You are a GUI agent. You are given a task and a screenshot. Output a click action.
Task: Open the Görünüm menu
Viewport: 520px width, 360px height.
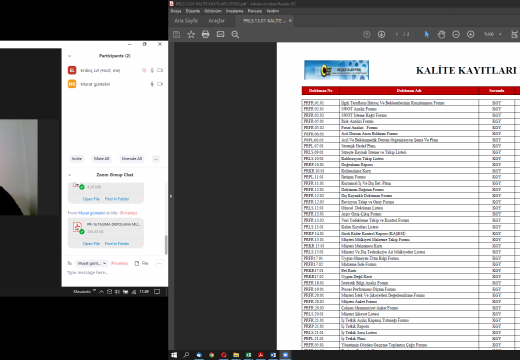pos(213,11)
